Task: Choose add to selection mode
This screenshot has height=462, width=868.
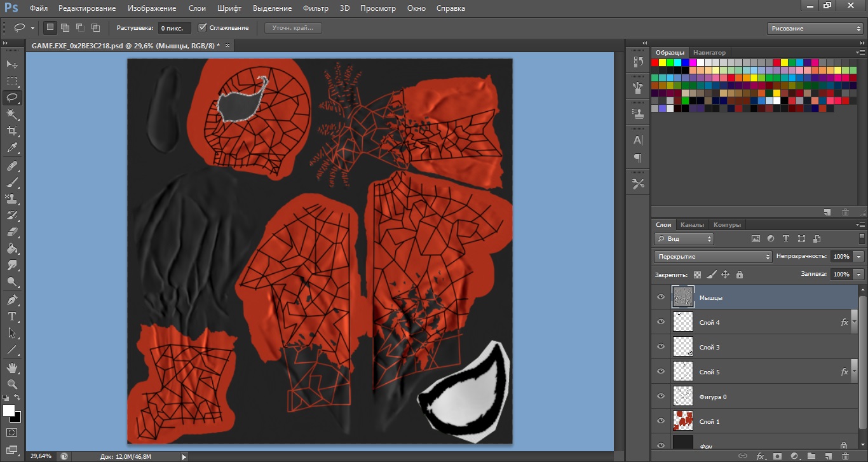Action: (65, 28)
